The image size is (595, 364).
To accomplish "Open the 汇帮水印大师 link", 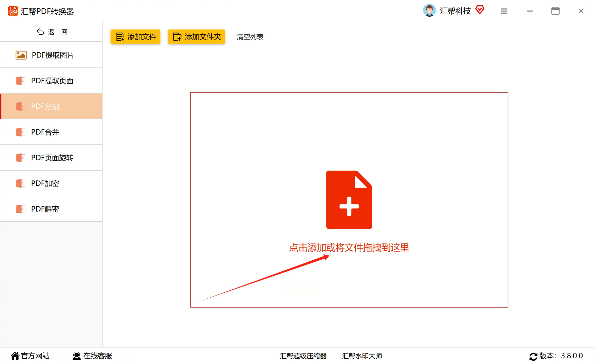I will click(x=362, y=356).
